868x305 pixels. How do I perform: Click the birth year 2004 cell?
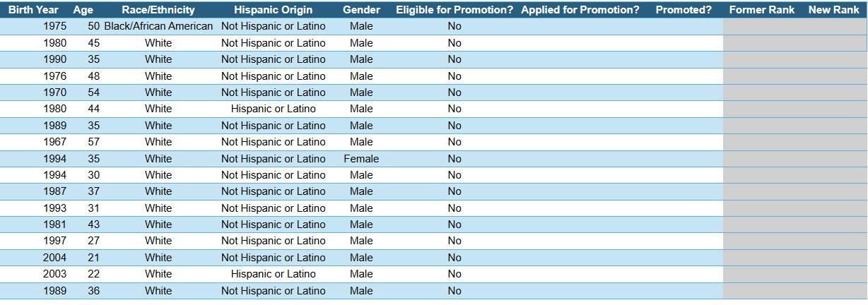coord(54,258)
